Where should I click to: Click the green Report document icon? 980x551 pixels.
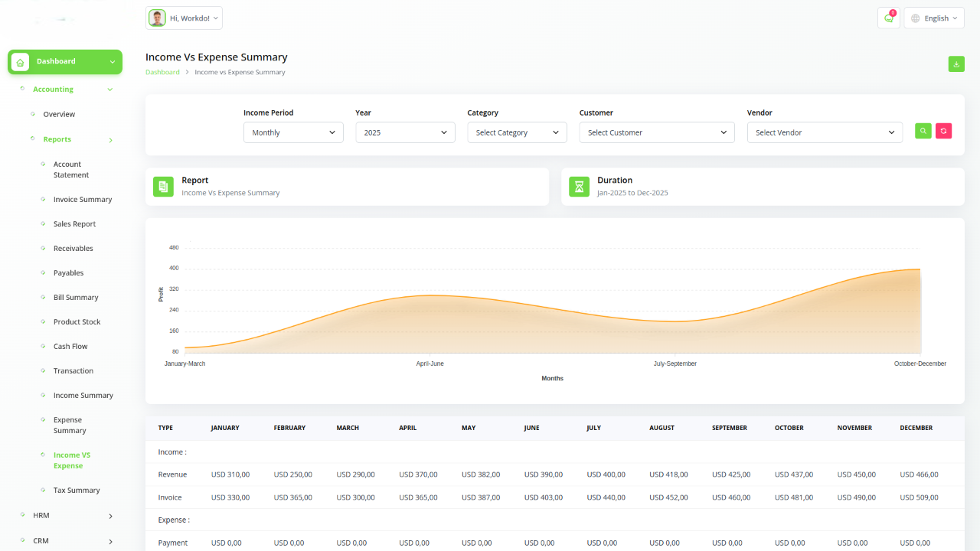tap(163, 187)
